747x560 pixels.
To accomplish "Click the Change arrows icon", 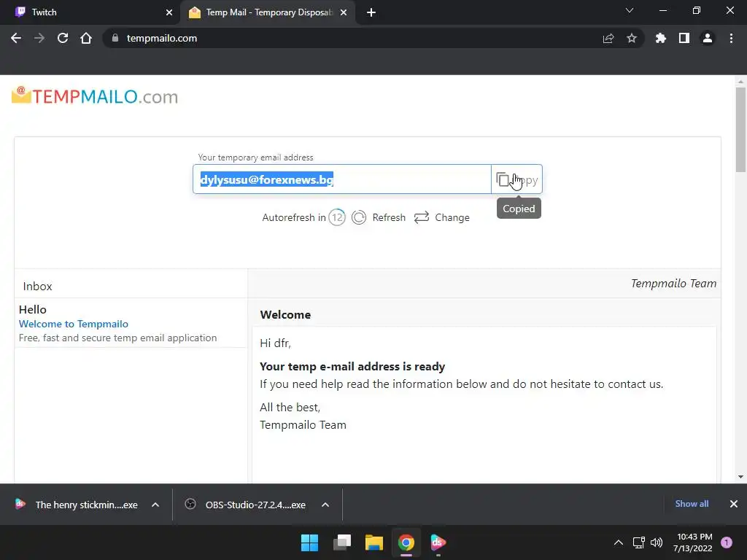I will tap(422, 217).
